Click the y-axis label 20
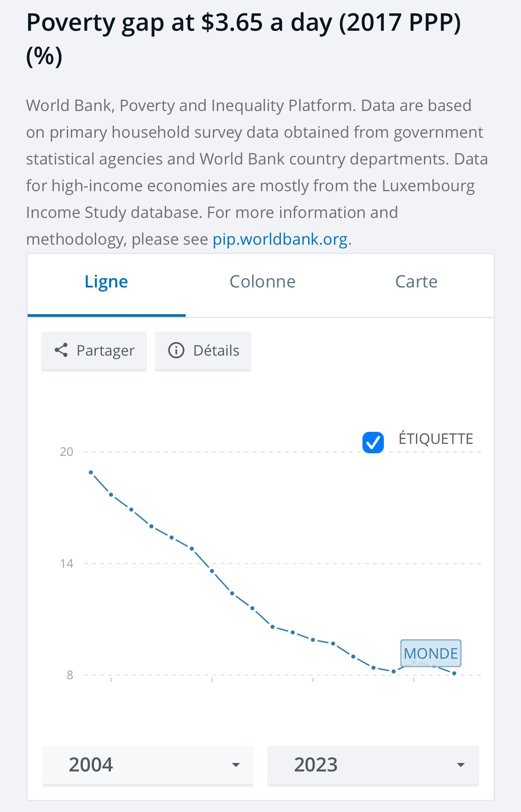 tap(66, 452)
